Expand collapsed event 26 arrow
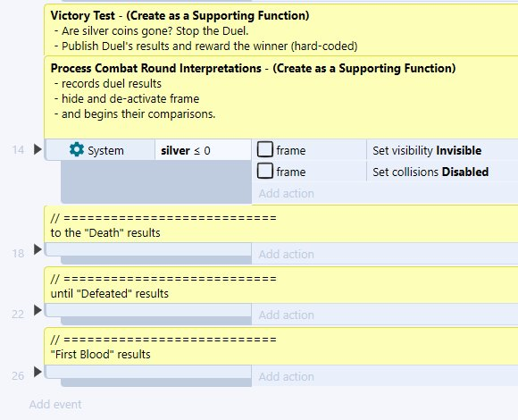The height and width of the screenshot is (420, 518). pos(38,372)
